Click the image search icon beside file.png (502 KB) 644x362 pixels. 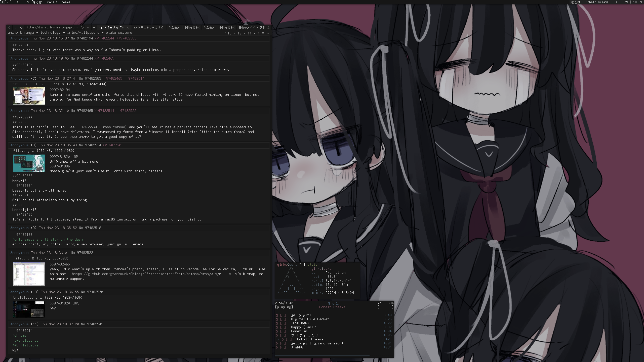(x=33, y=151)
